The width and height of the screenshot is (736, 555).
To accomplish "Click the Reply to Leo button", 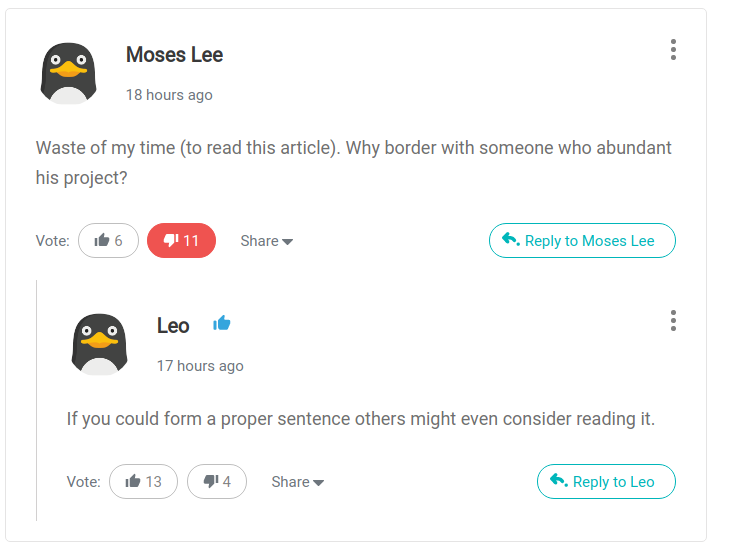I will [606, 481].
